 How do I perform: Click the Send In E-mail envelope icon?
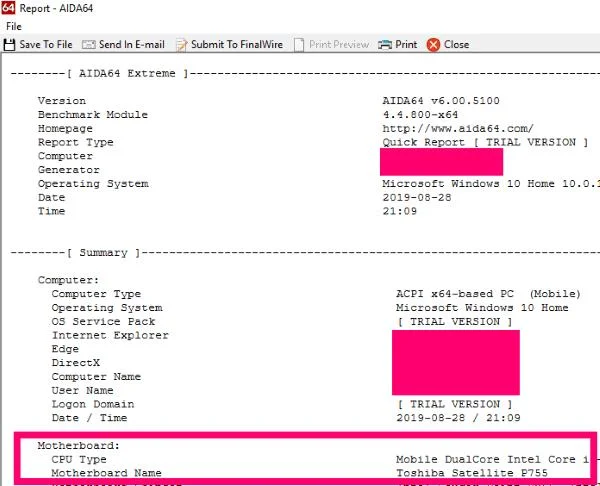pyautogui.click(x=89, y=45)
